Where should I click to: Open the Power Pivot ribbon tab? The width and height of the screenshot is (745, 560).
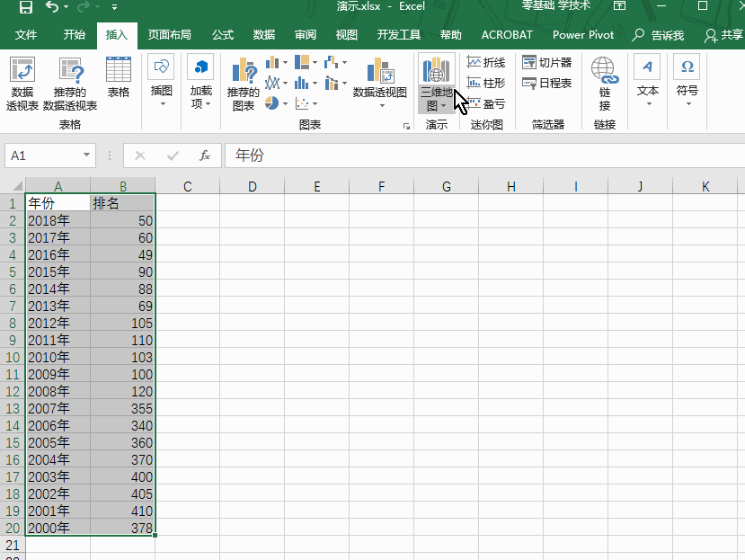point(583,35)
